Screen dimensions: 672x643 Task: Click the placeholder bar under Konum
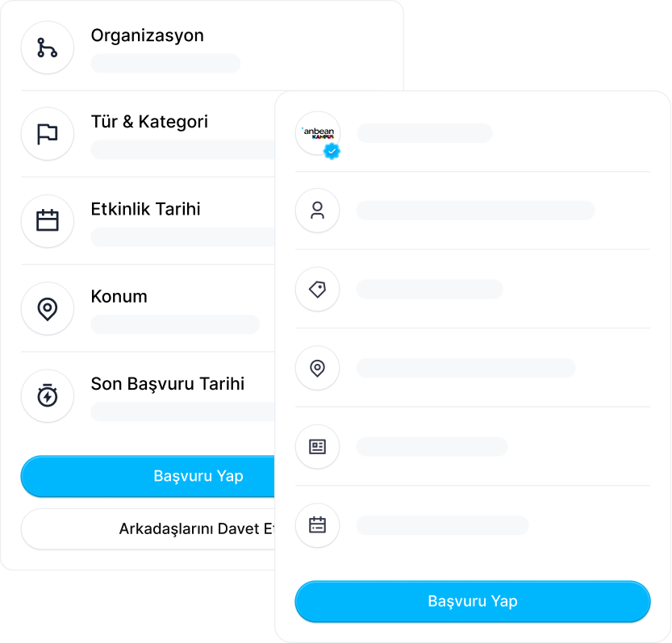175,324
